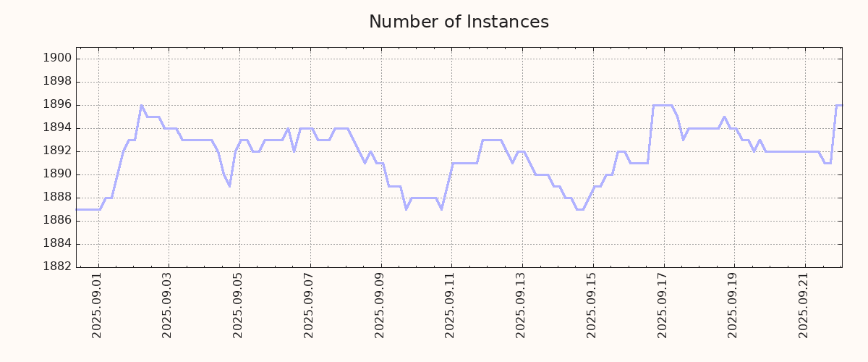
Task: Click the y-axis label 1892
Action: 57,151
